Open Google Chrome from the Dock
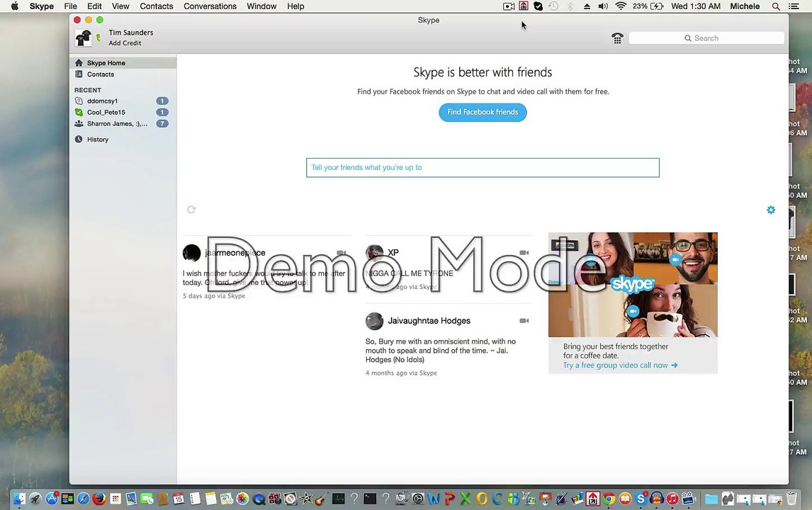The width and height of the screenshot is (812, 510). click(x=609, y=499)
